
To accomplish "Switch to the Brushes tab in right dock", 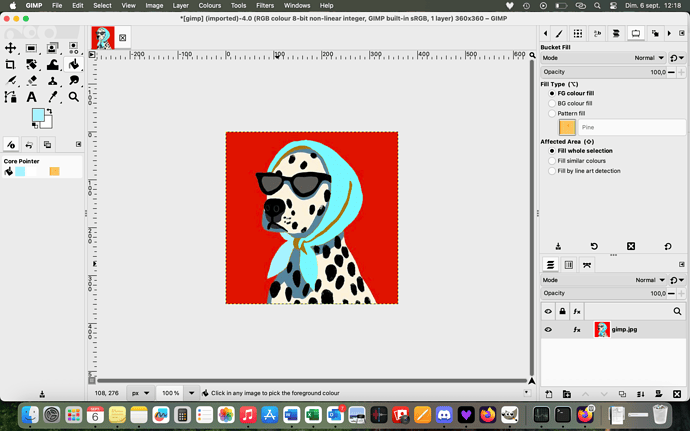I will [559, 33].
